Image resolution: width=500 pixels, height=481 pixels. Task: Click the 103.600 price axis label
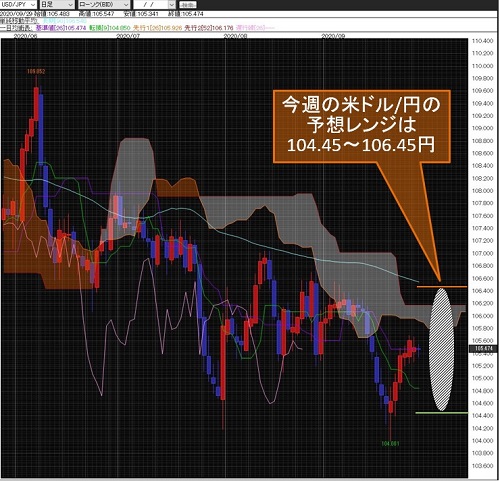tap(482, 466)
